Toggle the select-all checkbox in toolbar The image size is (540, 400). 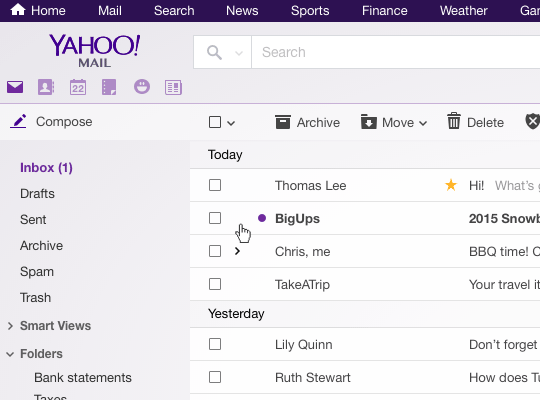[x=215, y=122]
